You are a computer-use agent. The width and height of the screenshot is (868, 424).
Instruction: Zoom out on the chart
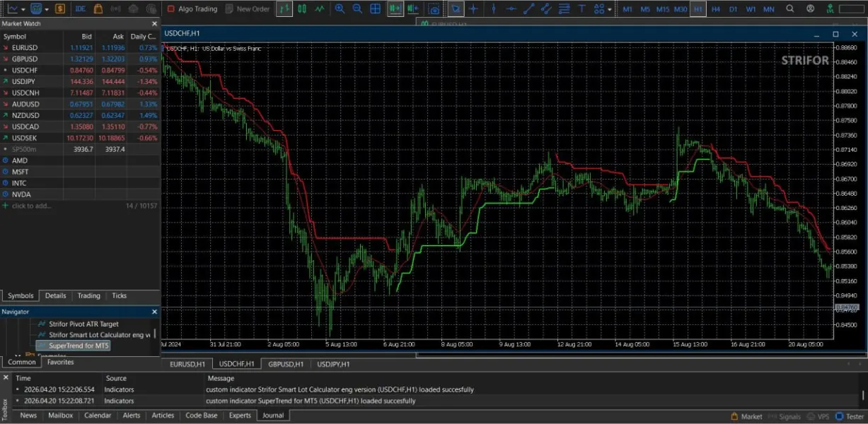(x=357, y=9)
